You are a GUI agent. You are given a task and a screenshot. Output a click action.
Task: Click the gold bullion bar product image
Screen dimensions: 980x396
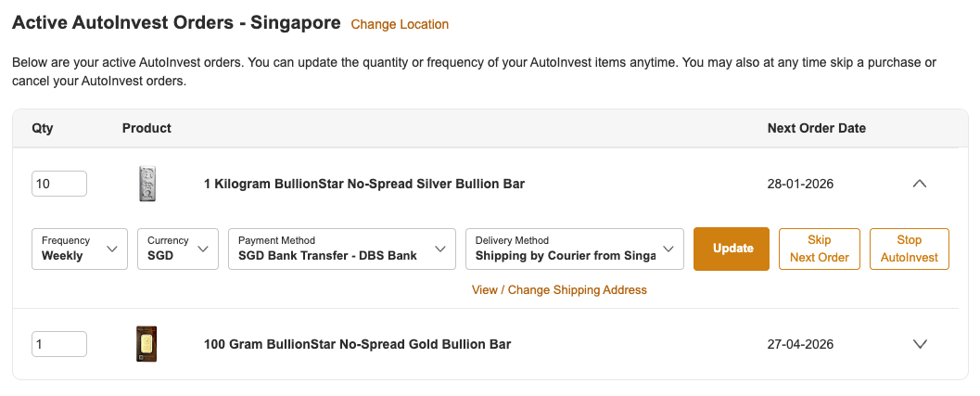(x=146, y=344)
